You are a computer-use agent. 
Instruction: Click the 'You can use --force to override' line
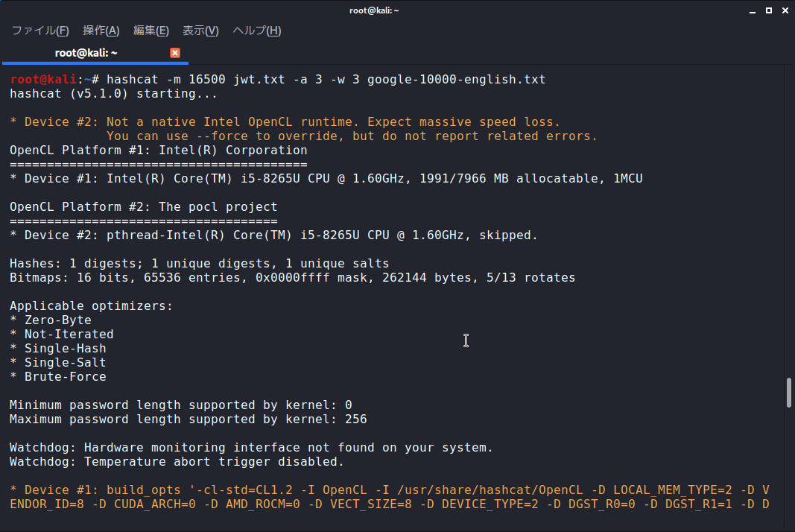(352, 136)
